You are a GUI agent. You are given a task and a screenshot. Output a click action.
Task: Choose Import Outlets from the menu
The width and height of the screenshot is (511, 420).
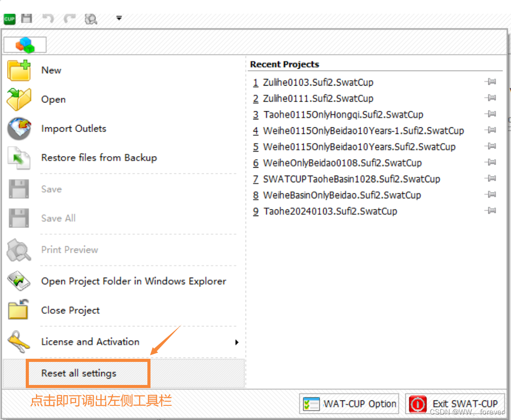pyautogui.click(x=74, y=129)
